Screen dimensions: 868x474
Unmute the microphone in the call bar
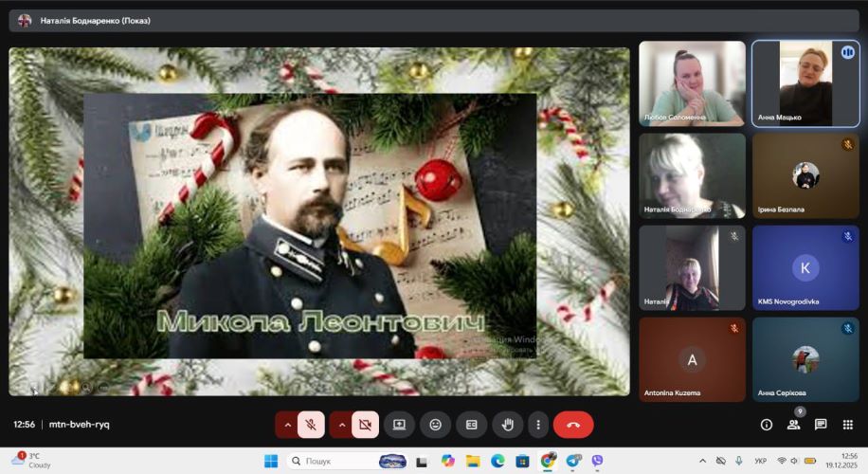pos(311,425)
